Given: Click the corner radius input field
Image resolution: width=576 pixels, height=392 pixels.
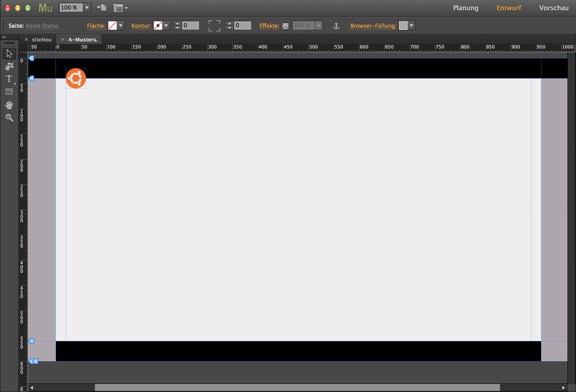Looking at the screenshot, I should [243, 25].
